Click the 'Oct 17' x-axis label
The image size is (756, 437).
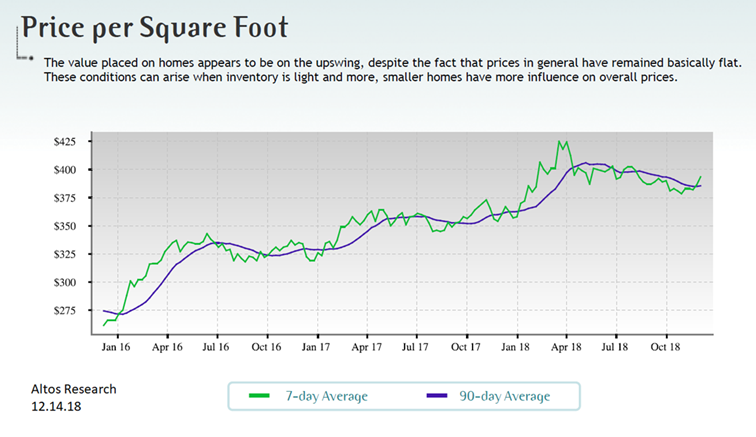click(466, 347)
